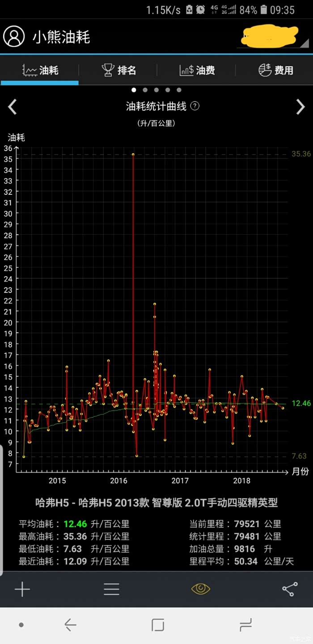Switch to the 费用 expenses tab

click(275, 70)
